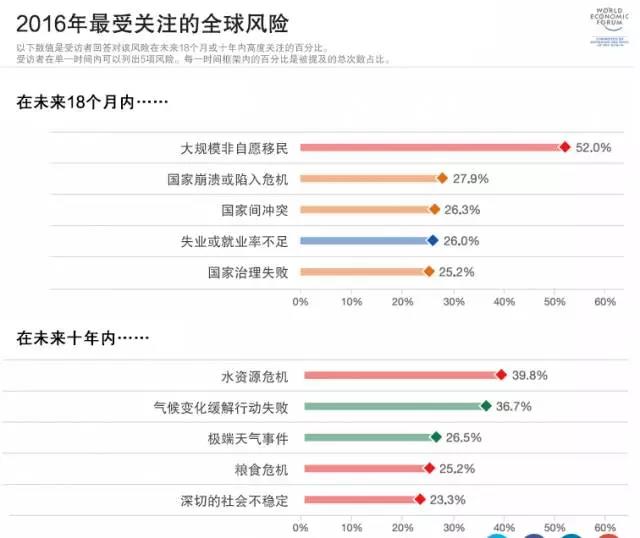Viewport: 640px width, 538px height.
Task: Select the long red bar for 大规模非自愿移民
Action: point(430,147)
